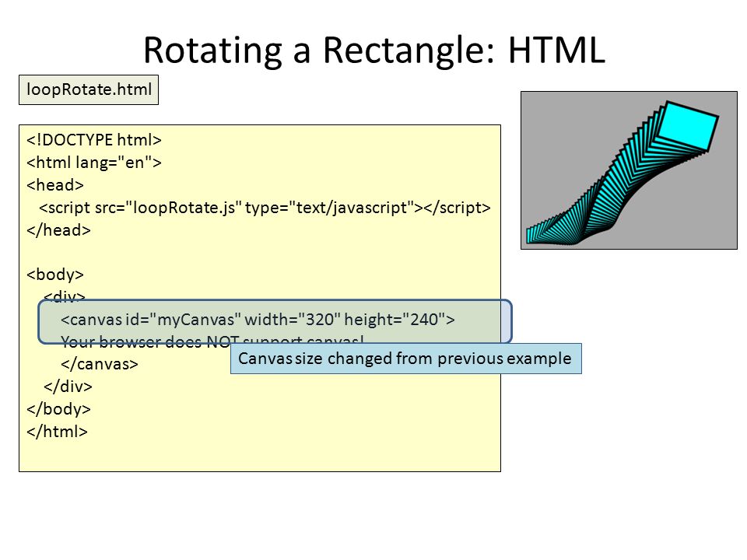
Task: Select the closing '</head>' tag line
Action: click(58, 230)
